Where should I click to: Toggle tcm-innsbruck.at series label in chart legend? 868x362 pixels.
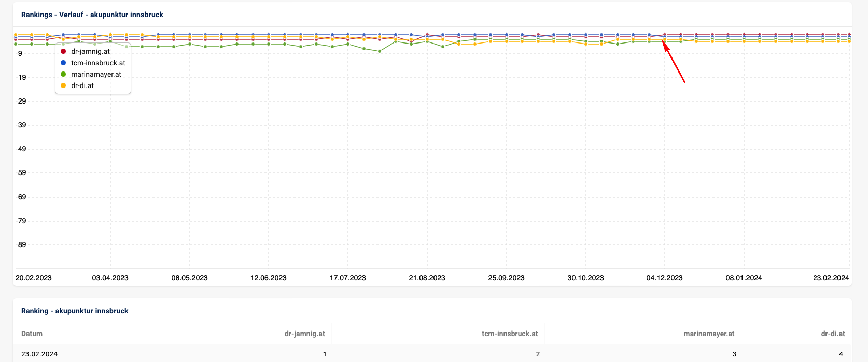click(x=98, y=63)
